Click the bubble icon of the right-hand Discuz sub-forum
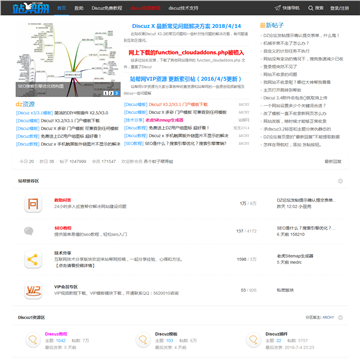Screen dimensions: 360x360 pos(254,340)
